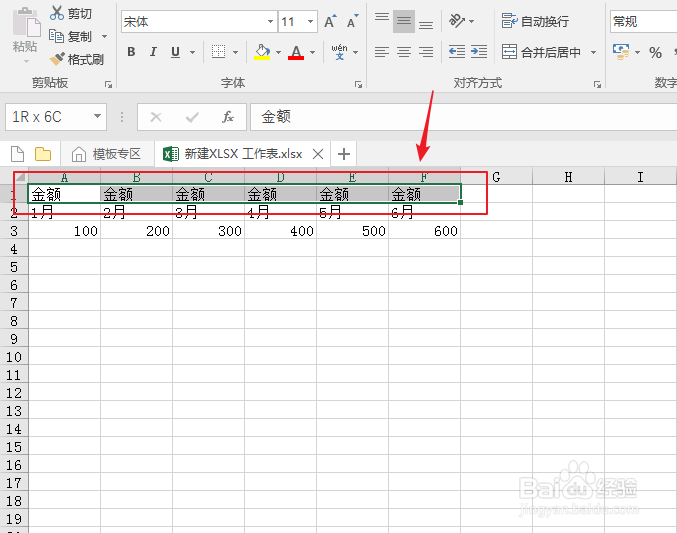Image resolution: width=677 pixels, height=533 pixels.
Task: Apply cell borders icon
Action: coord(218,52)
